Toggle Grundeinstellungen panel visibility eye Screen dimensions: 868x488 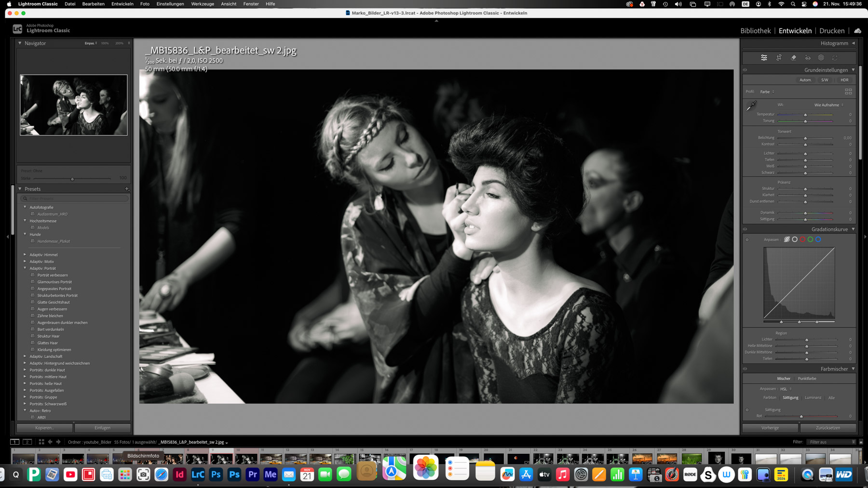[x=745, y=70]
